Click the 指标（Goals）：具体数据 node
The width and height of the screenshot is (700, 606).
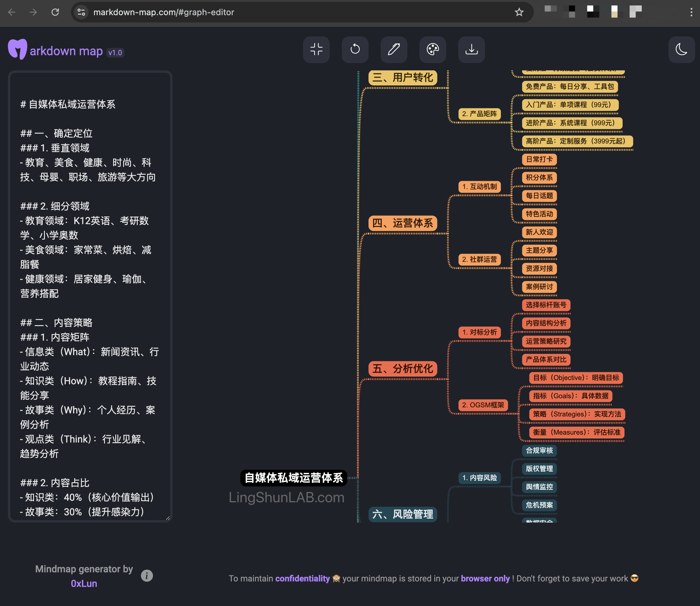(571, 396)
